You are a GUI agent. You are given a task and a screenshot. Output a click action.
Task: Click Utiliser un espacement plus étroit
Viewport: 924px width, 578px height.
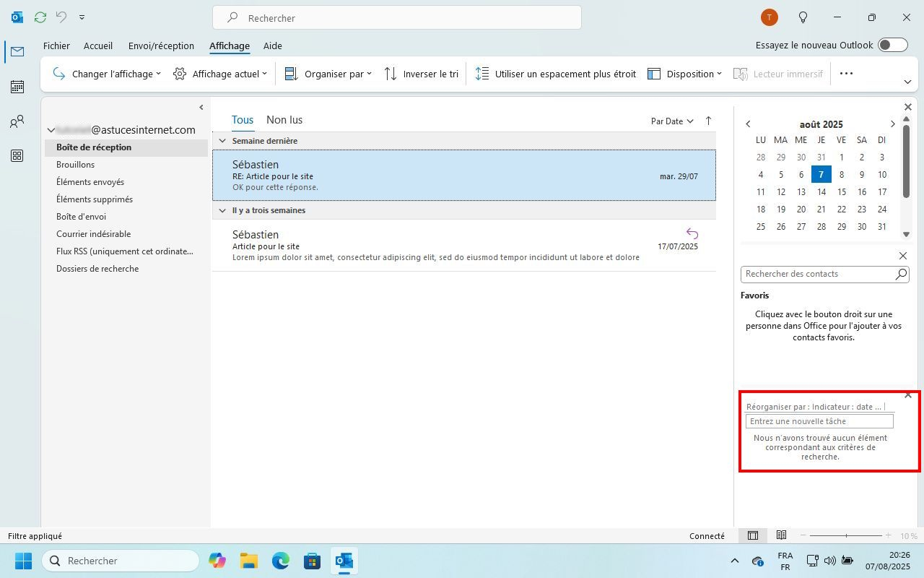click(556, 74)
